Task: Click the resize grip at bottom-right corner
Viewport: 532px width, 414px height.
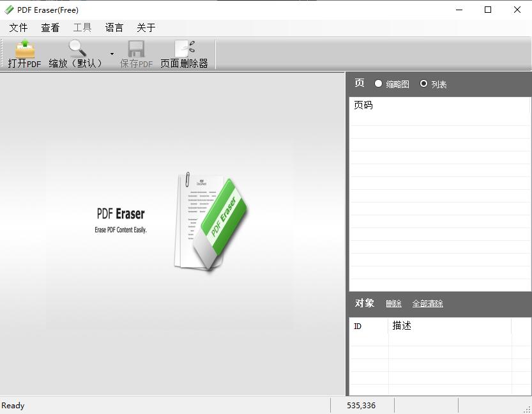Action: pyautogui.click(x=527, y=409)
